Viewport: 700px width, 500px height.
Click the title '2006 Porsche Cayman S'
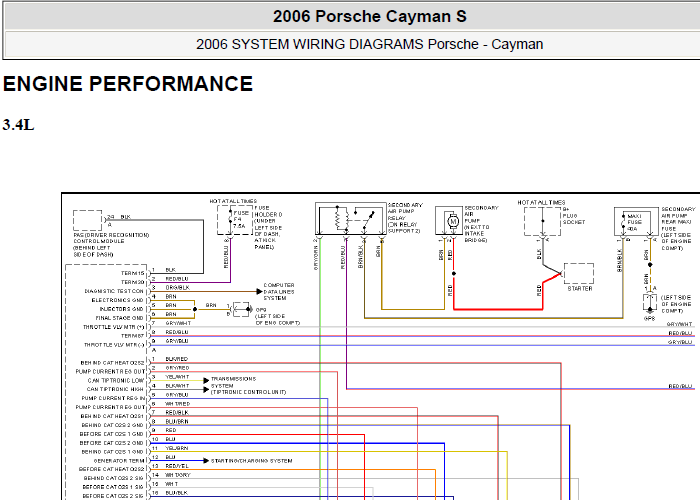pos(370,17)
